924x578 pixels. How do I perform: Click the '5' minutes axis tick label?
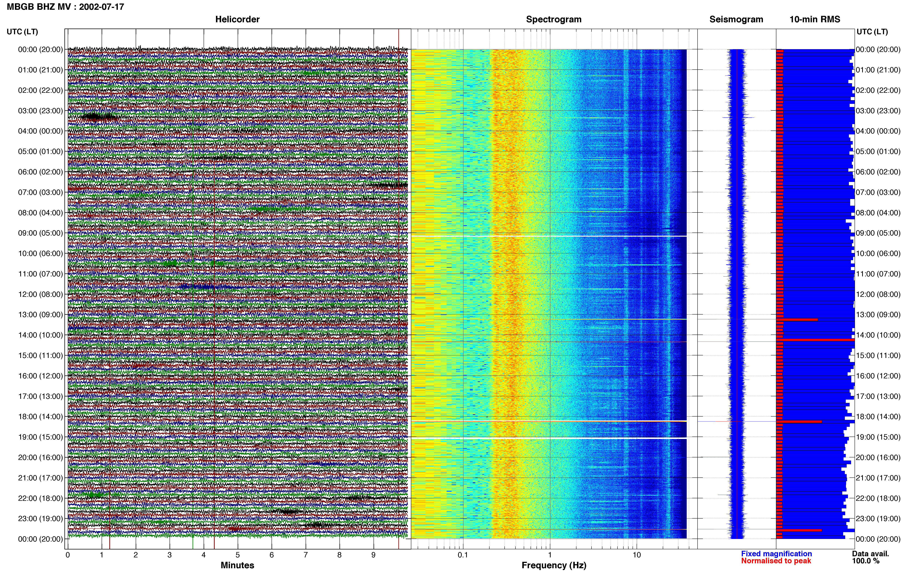pos(238,555)
